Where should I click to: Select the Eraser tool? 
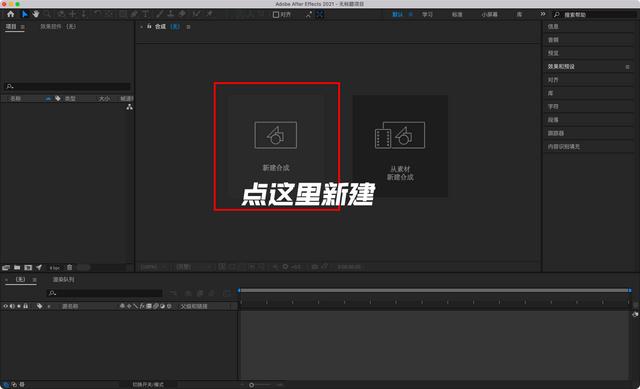(x=182, y=14)
